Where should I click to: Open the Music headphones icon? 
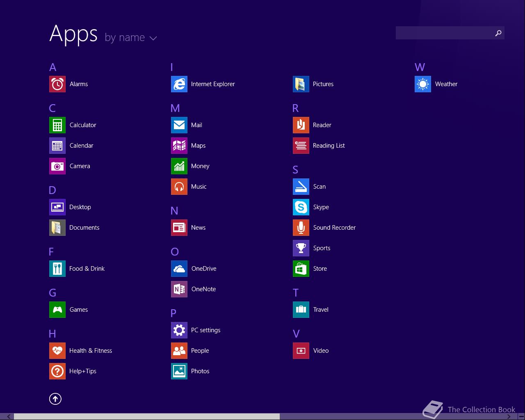coord(179,187)
